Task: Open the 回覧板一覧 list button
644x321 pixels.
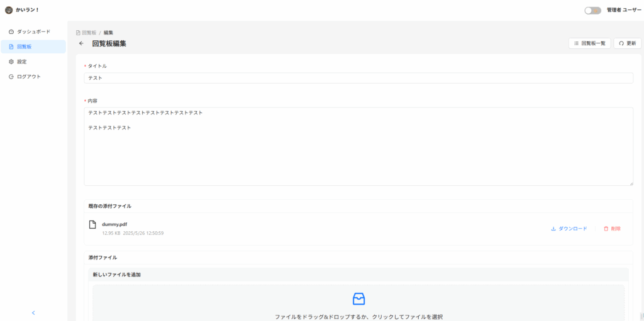Action: point(589,43)
